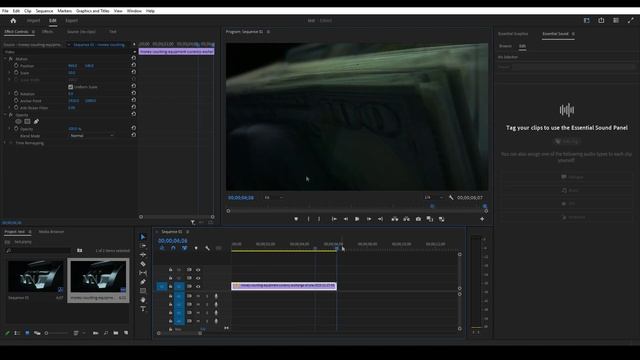Expand Time Remapping

click(5, 143)
